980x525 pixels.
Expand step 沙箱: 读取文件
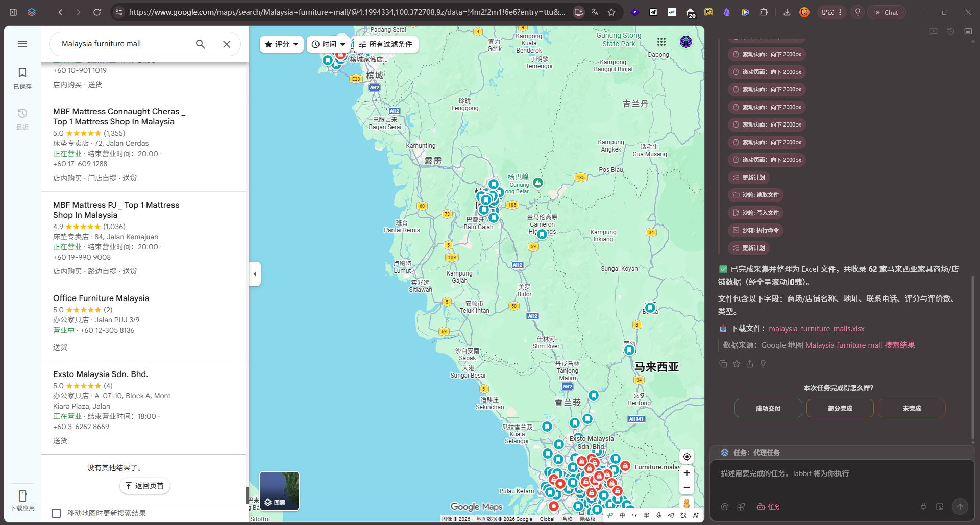pyautogui.click(x=755, y=195)
